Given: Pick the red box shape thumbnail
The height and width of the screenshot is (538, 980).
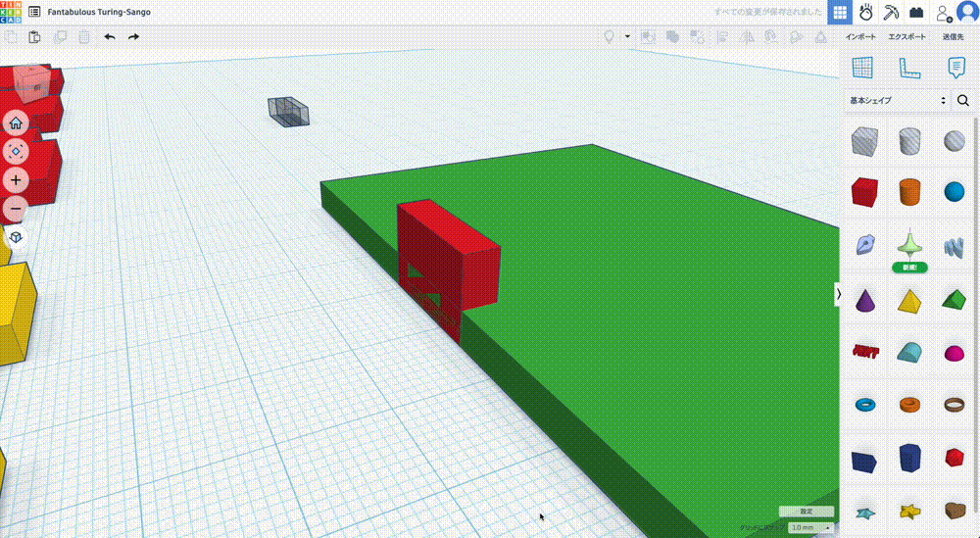Looking at the screenshot, I should [x=863, y=191].
